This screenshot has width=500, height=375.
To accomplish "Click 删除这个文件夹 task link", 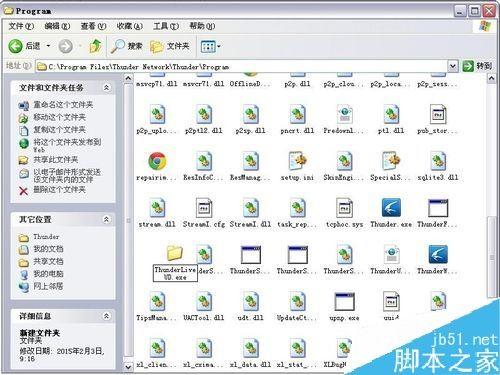I will click(x=59, y=190).
